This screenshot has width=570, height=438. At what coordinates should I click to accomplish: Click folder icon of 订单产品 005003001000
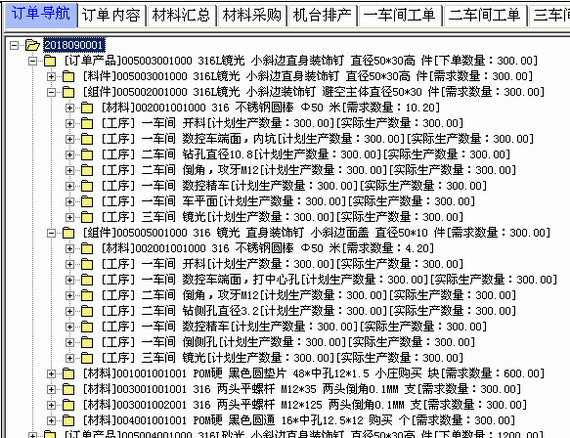pos(50,61)
